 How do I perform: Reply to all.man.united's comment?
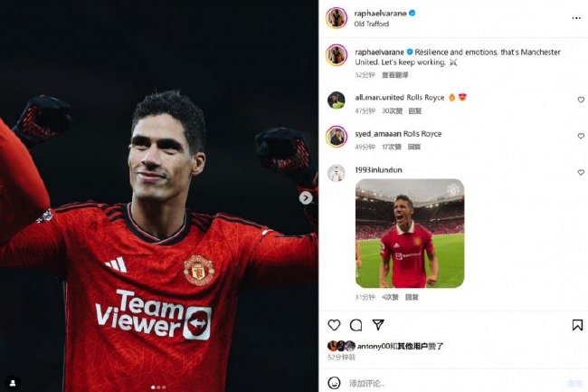point(414,110)
